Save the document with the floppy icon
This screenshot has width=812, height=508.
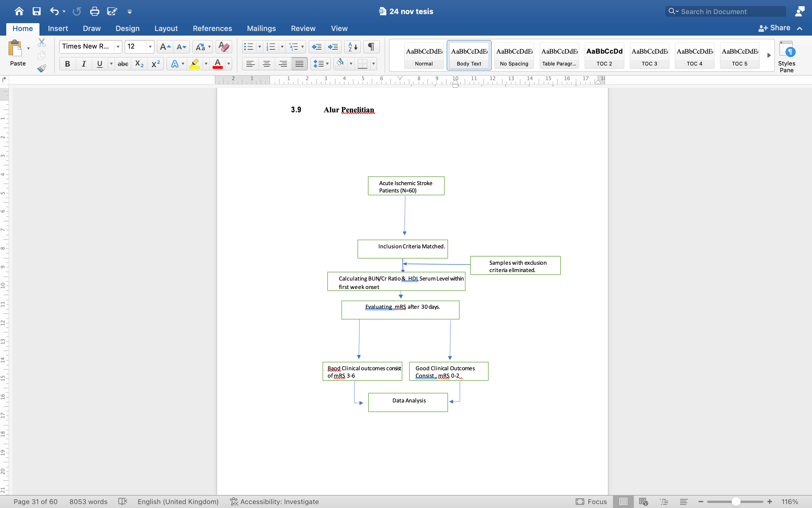(37, 11)
